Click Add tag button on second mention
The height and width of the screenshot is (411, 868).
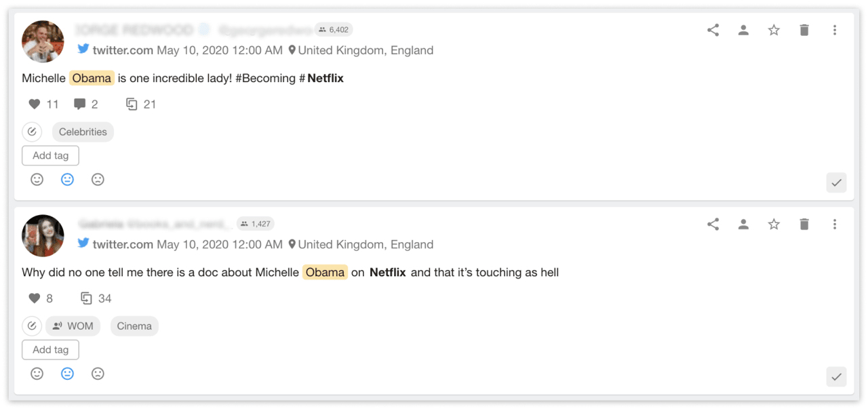coord(50,350)
